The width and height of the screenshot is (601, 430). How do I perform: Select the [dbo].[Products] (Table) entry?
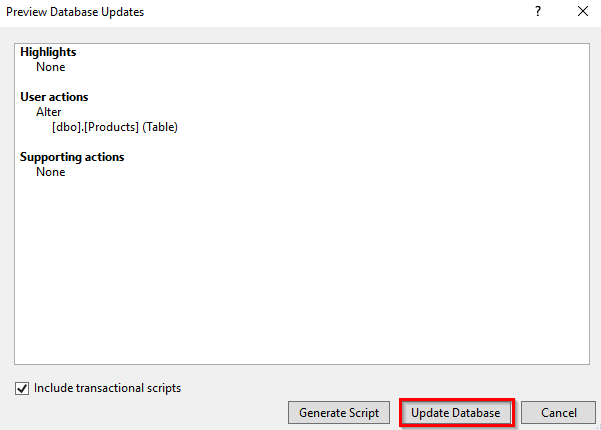tap(115, 127)
